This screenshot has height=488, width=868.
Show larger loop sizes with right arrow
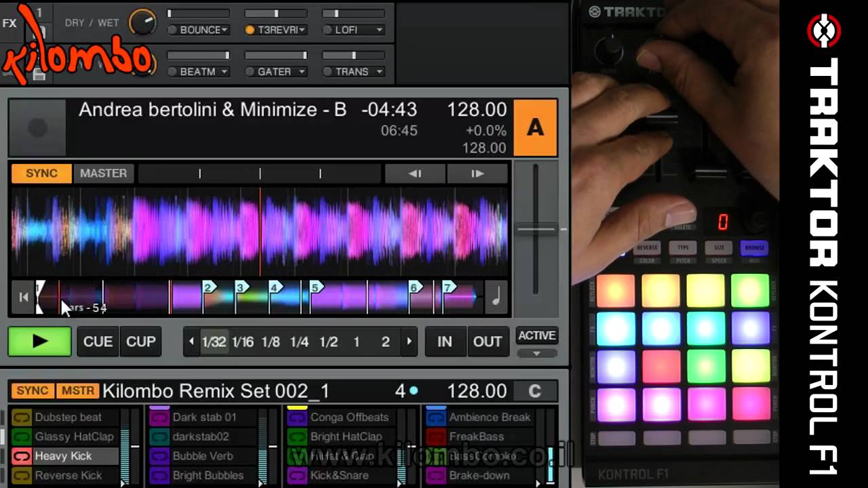pos(408,342)
